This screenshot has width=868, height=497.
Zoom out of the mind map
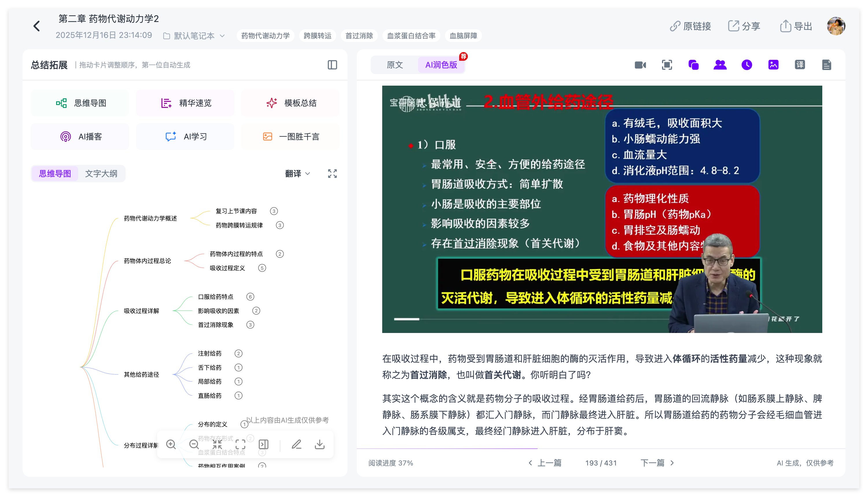coord(194,444)
